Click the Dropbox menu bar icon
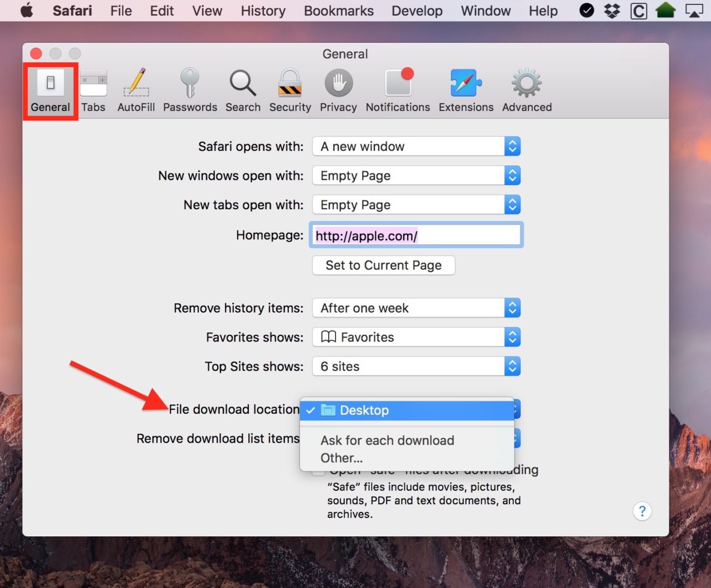711x588 pixels. pos(612,11)
